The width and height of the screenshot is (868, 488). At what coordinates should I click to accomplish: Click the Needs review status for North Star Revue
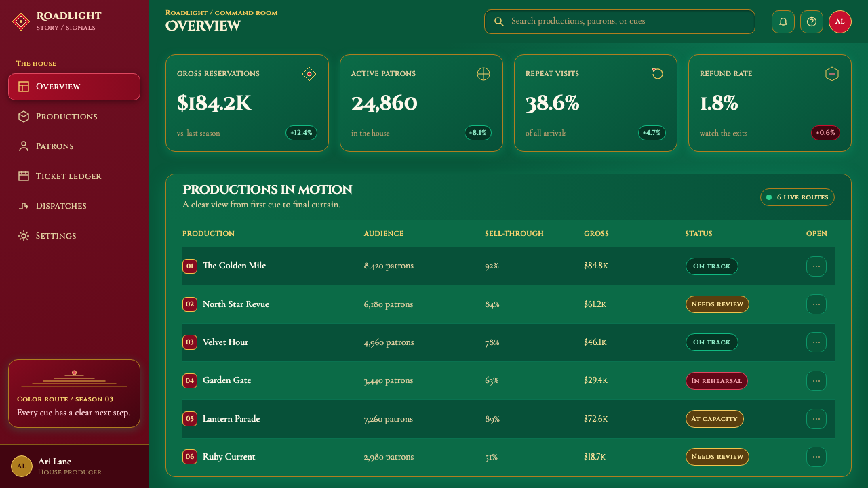point(717,304)
